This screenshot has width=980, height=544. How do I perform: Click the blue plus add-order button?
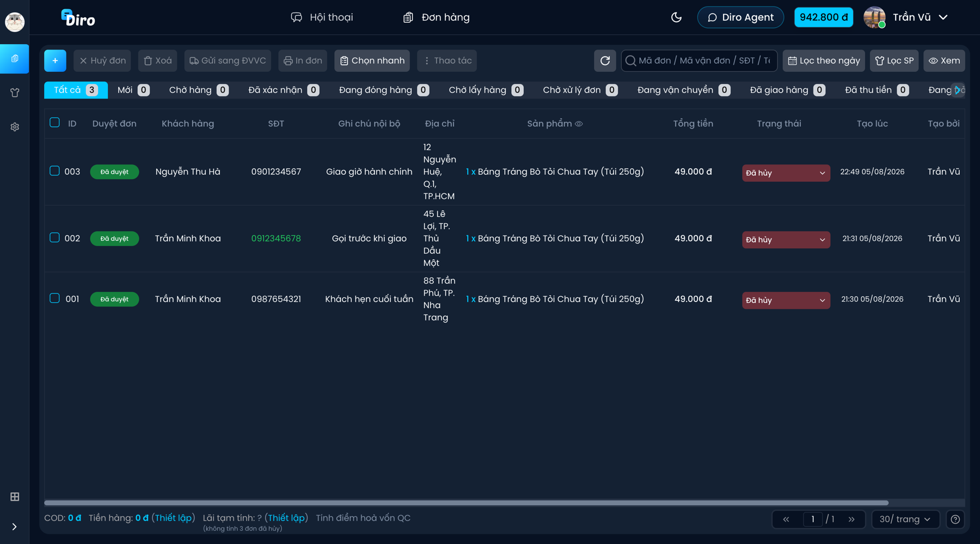tap(55, 60)
